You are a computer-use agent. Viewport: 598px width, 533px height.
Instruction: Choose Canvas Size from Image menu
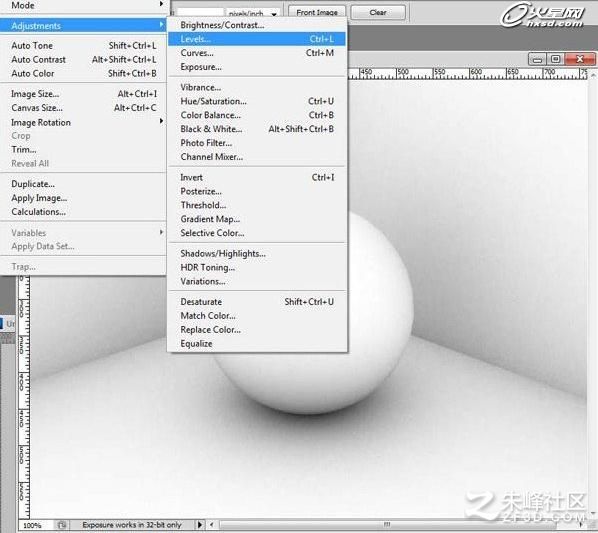click(83, 108)
